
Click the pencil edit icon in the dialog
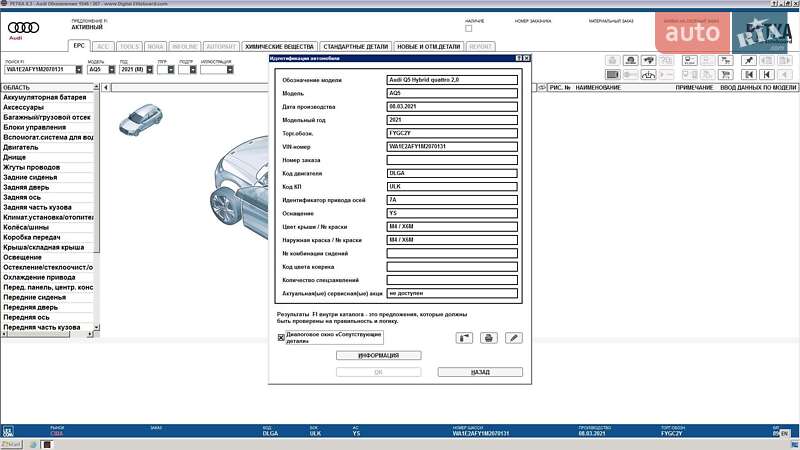(514, 338)
